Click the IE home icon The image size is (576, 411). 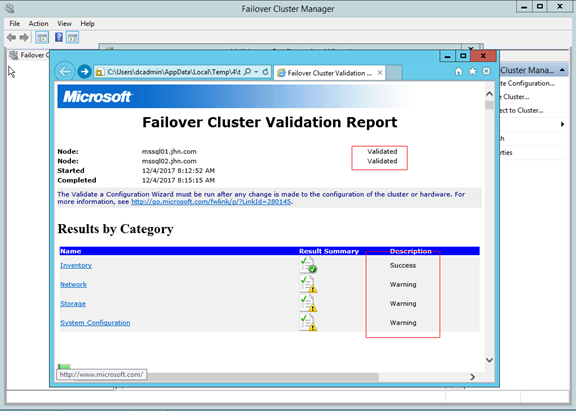(458, 72)
